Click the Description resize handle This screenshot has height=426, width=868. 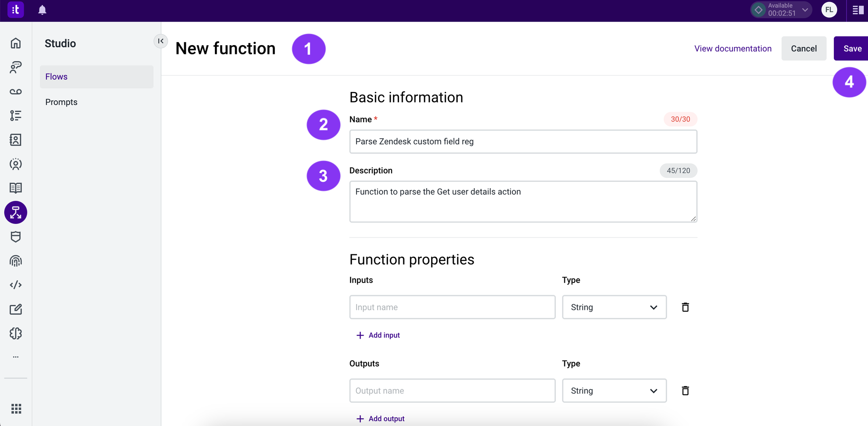(693, 218)
